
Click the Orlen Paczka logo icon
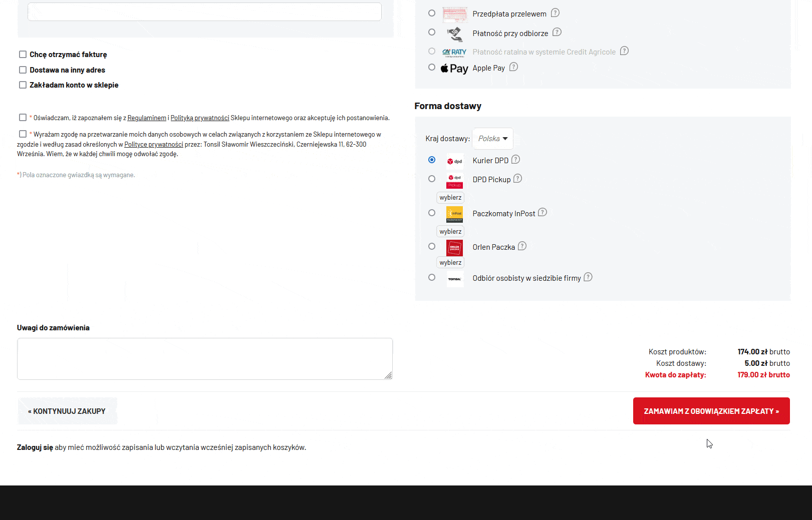coord(454,247)
